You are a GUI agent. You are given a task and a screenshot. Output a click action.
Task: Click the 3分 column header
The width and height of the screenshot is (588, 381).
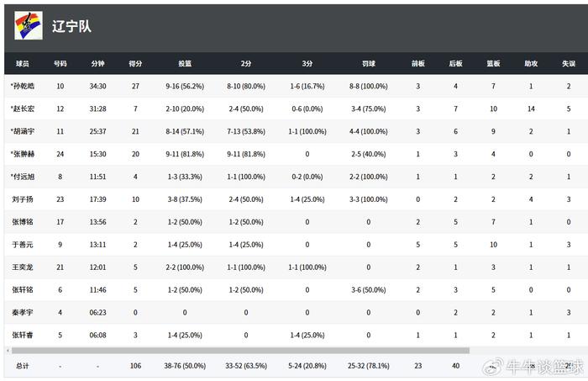point(307,63)
